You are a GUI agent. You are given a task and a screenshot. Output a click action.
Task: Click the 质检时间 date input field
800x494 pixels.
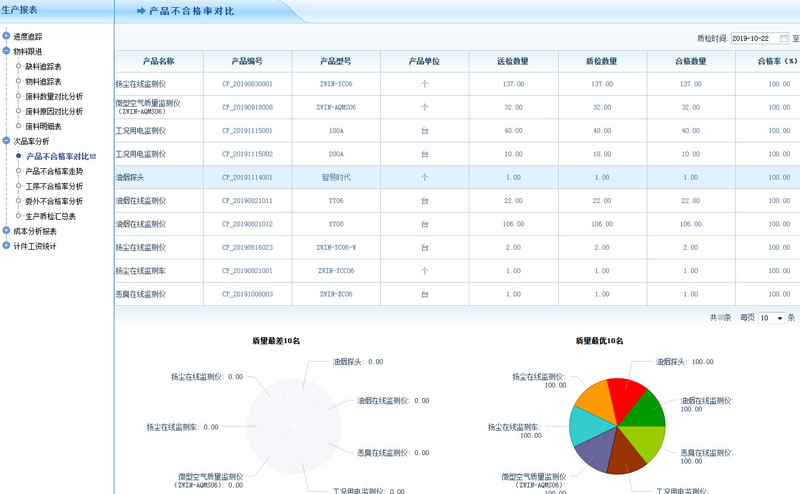(x=753, y=38)
